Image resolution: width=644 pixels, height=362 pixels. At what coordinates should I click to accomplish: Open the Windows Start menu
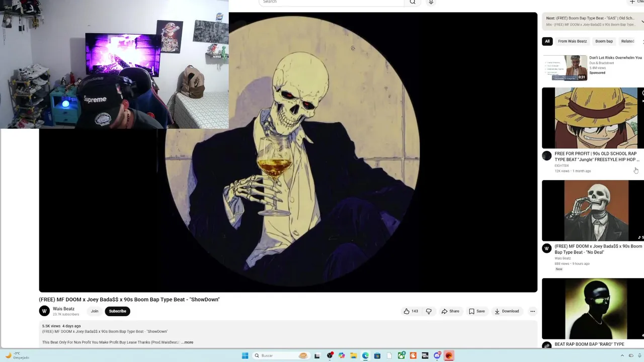245,355
